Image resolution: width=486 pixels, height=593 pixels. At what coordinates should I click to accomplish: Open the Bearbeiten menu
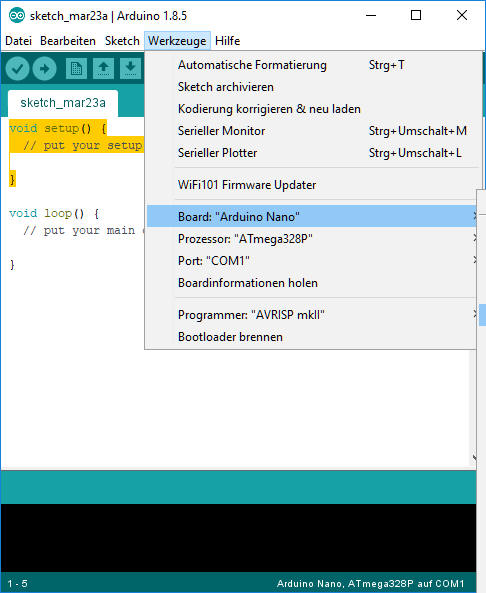point(68,40)
